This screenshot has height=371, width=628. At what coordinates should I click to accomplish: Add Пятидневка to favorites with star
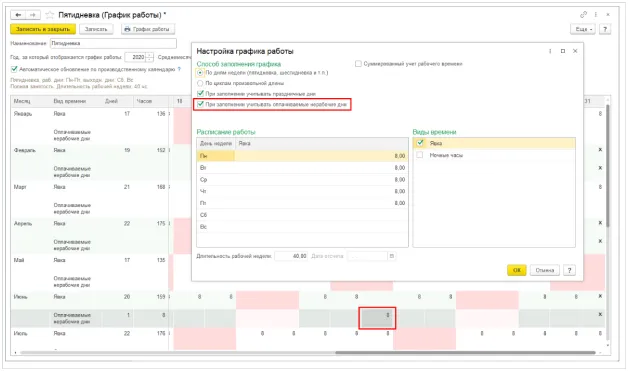(x=50, y=15)
